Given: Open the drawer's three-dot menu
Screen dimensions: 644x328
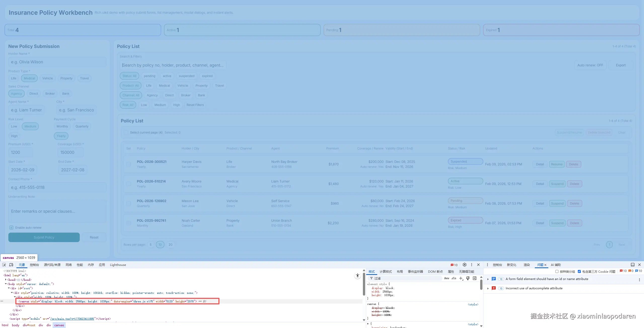Looking at the screenshot, I should tap(487, 265).
